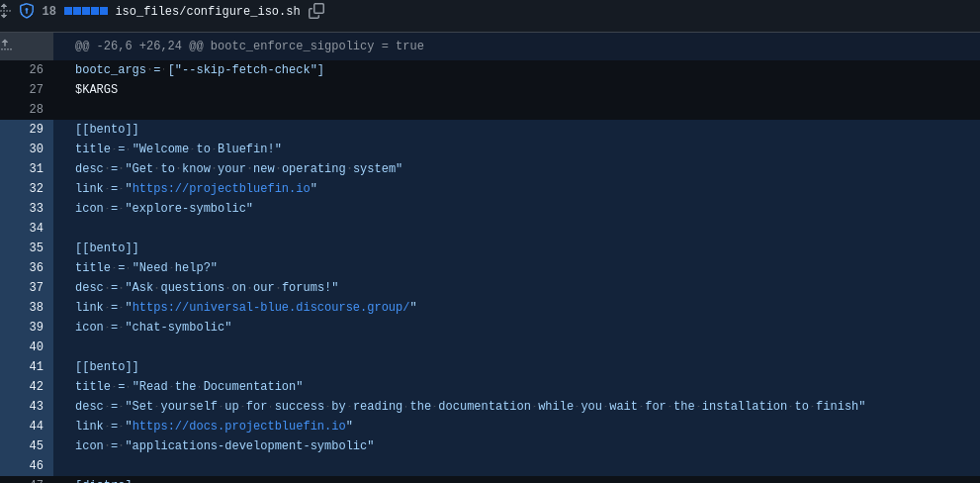
Task: Copy the configure_iso.sh file path
Action: coord(316,11)
